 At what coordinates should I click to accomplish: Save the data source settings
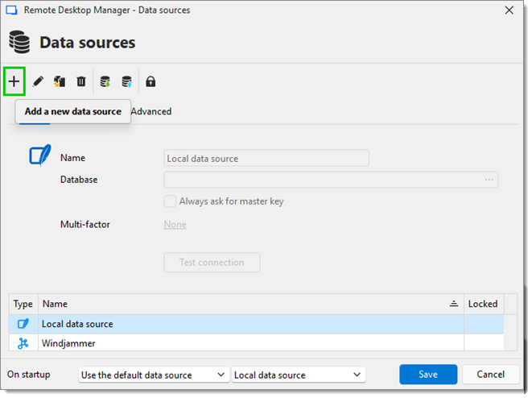428,375
